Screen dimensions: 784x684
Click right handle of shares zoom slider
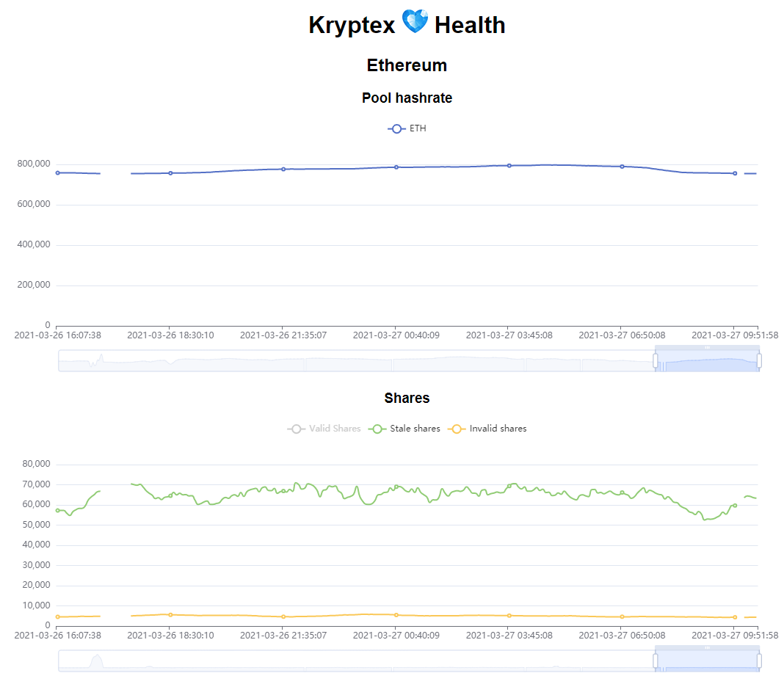[x=759, y=661]
